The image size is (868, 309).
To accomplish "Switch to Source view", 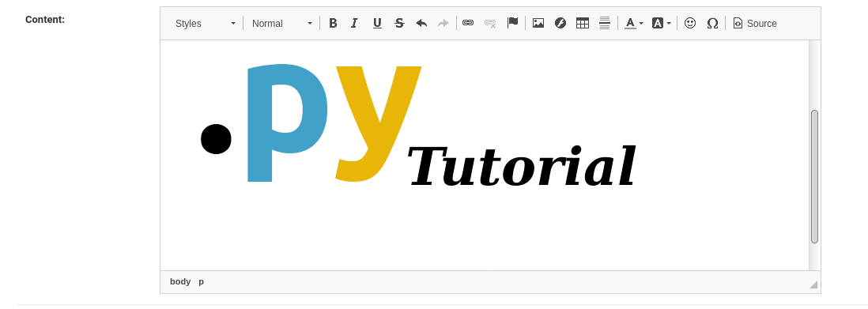I will (x=755, y=23).
